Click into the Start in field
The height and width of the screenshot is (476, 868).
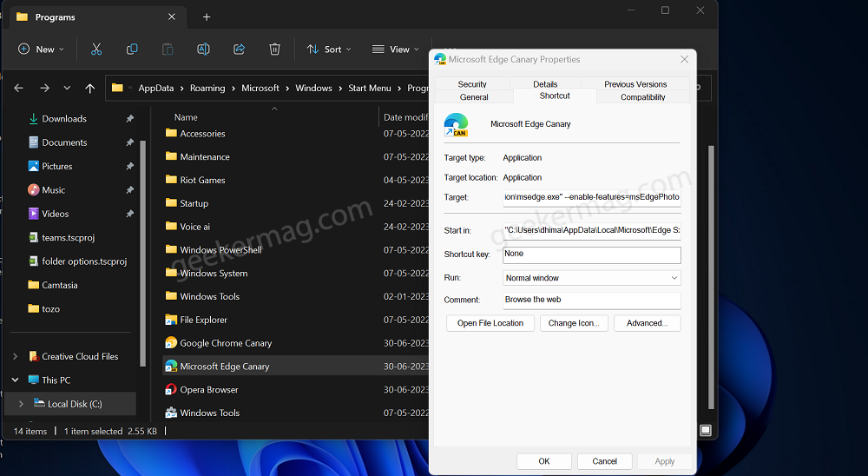point(592,230)
